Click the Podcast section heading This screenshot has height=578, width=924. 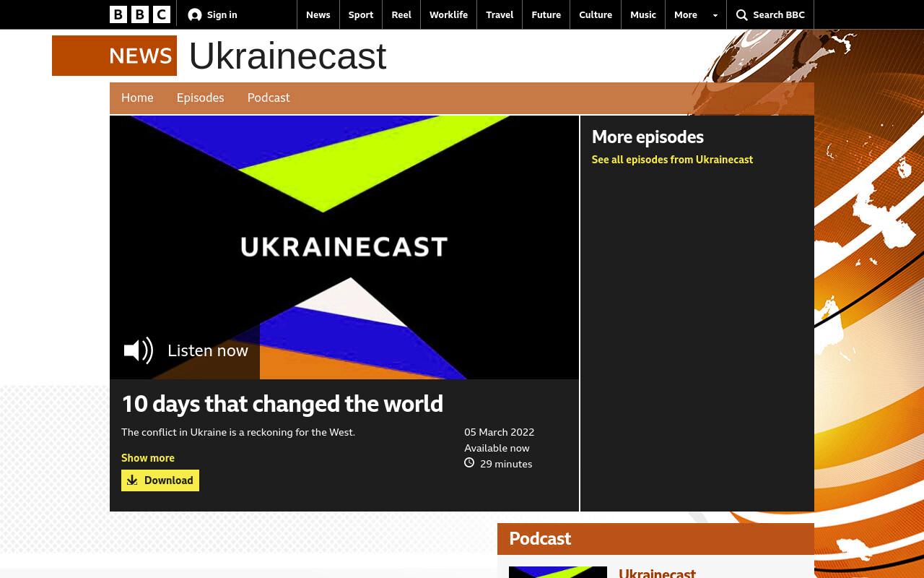click(x=540, y=538)
